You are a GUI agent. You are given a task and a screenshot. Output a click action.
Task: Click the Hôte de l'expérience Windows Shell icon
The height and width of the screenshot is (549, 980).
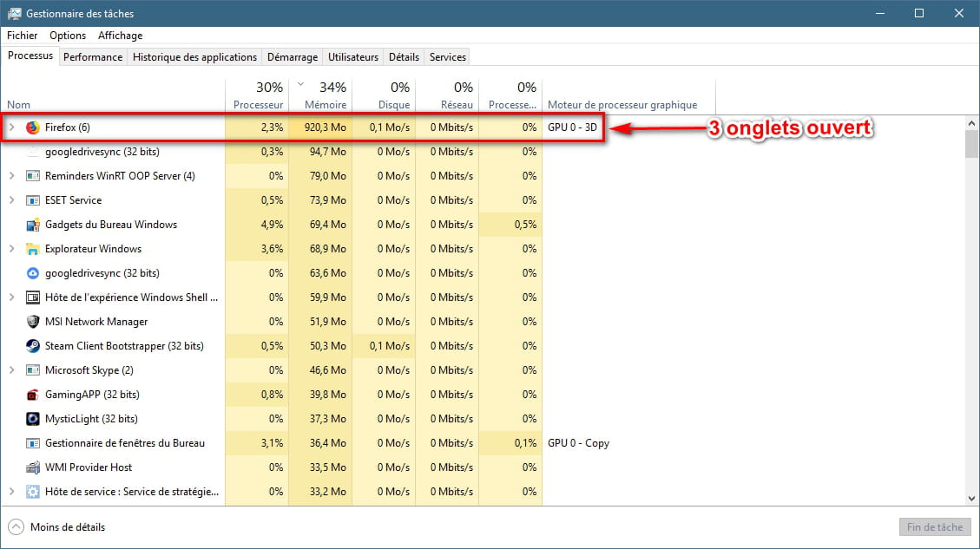pyautogui.click(x=32, y=297)
